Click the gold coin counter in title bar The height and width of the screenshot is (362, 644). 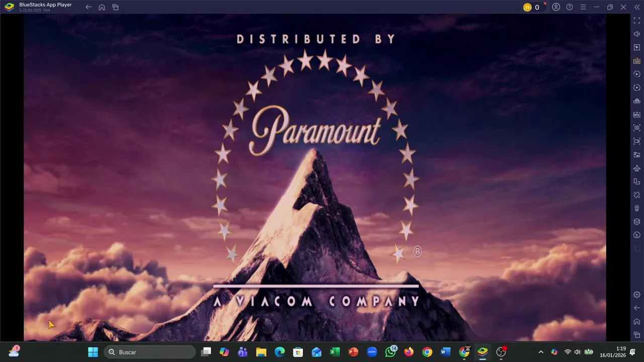coord(532,7)
